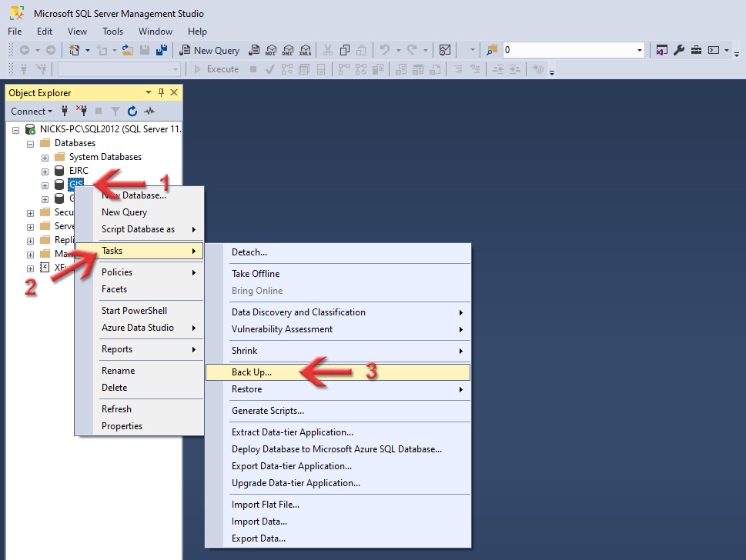Open the Window menu

155,32
